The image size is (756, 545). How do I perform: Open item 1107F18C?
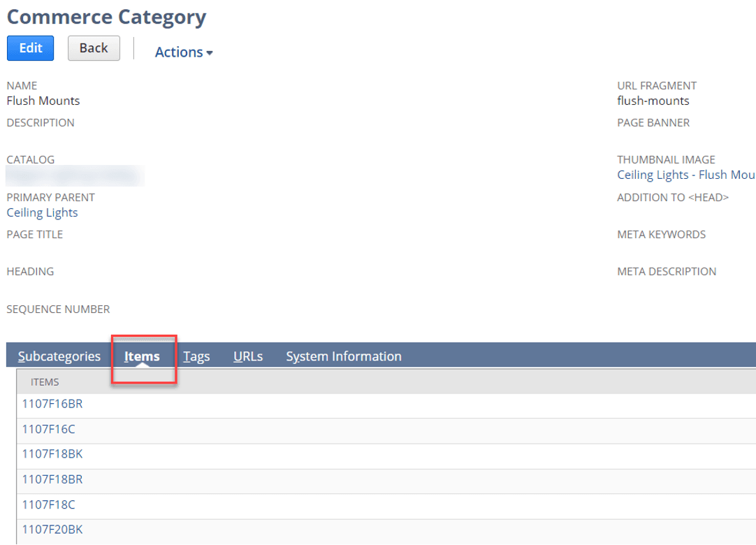pos(49,504)
